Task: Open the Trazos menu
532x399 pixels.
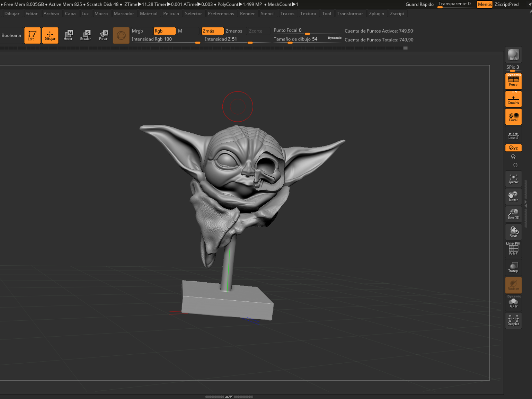Action: [x=287, y=13]
